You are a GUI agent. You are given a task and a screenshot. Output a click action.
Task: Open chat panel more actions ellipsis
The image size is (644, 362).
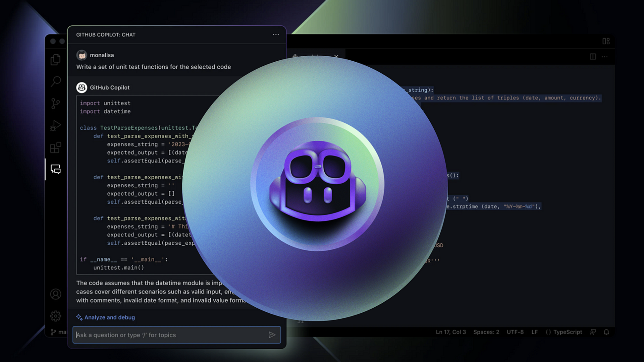(276, 35)
